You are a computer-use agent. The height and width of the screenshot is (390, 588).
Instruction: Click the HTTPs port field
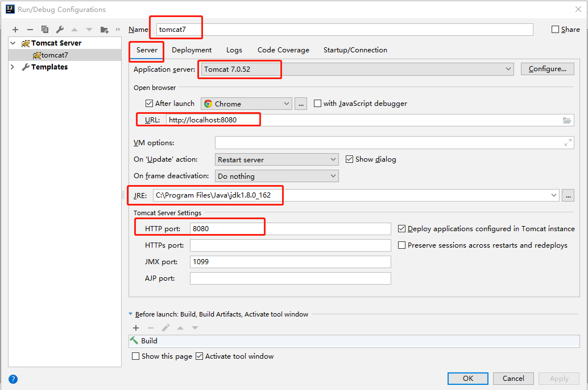(290, 245)
